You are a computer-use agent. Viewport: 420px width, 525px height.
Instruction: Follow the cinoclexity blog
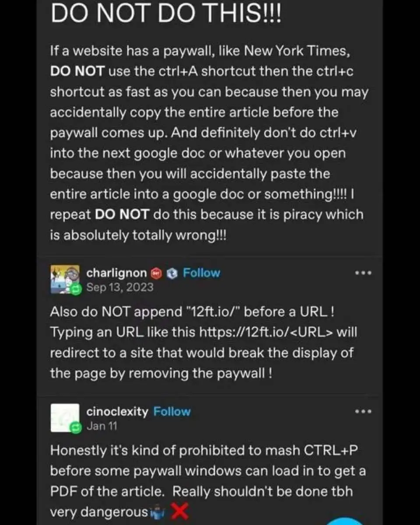172,412
